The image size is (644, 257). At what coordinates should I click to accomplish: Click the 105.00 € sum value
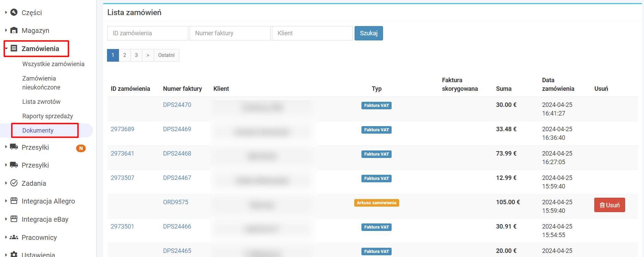[508, 202]
